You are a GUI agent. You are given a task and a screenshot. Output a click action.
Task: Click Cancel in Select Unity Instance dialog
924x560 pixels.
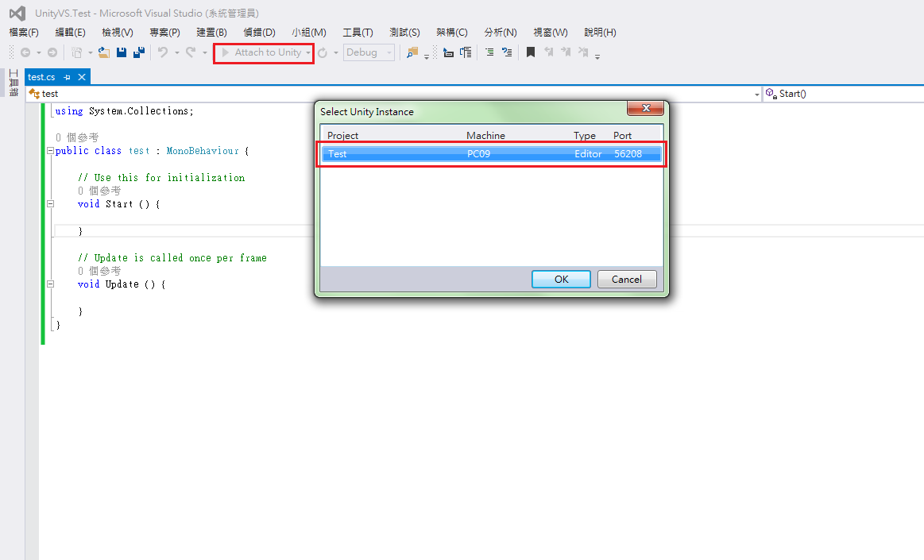[626, 279]
